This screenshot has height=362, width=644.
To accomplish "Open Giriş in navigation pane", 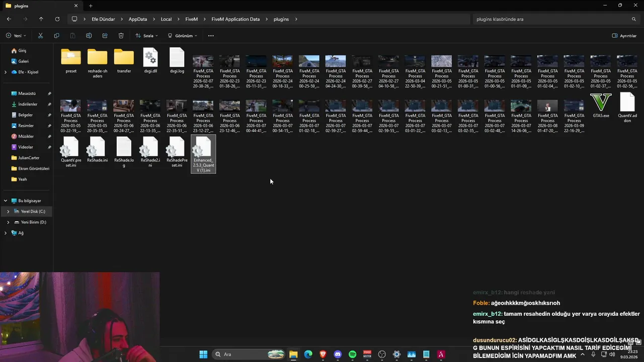I will (22, 51).
